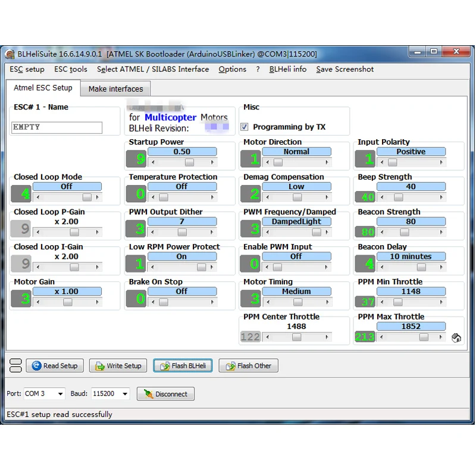Click the Closed Loop I-Gain value box showing 9
Viewport: 476px width, 476px height.
[21, 264]
